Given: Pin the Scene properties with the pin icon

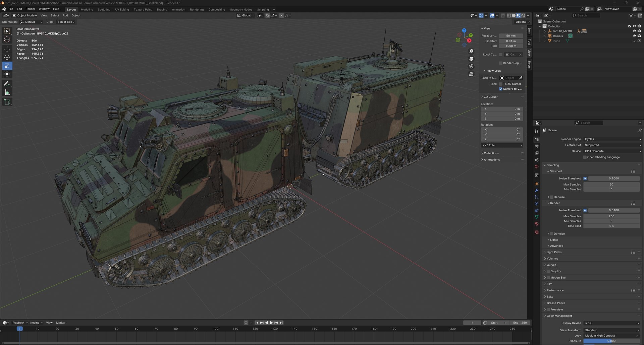Looking at the screenshot, I should click(639, 130).
